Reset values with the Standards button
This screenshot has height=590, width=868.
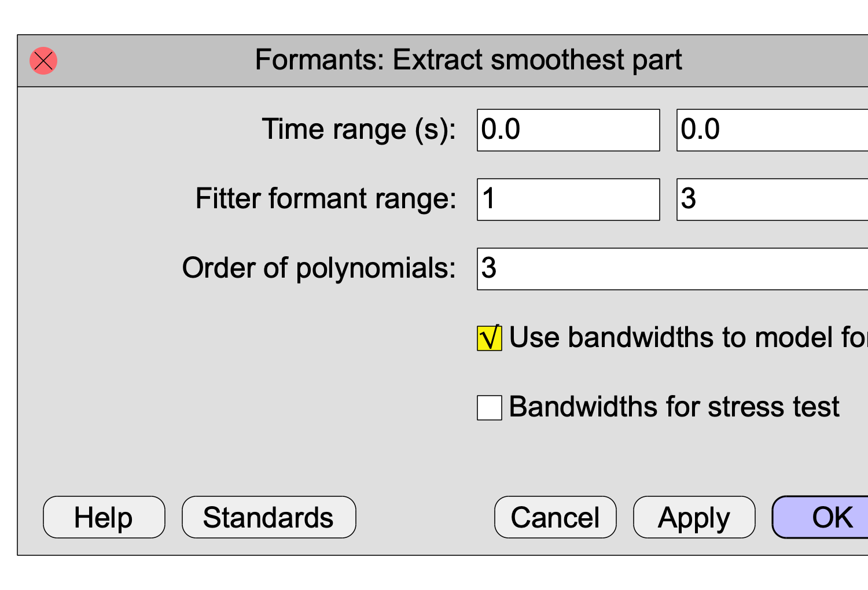[x=269, y=517]
